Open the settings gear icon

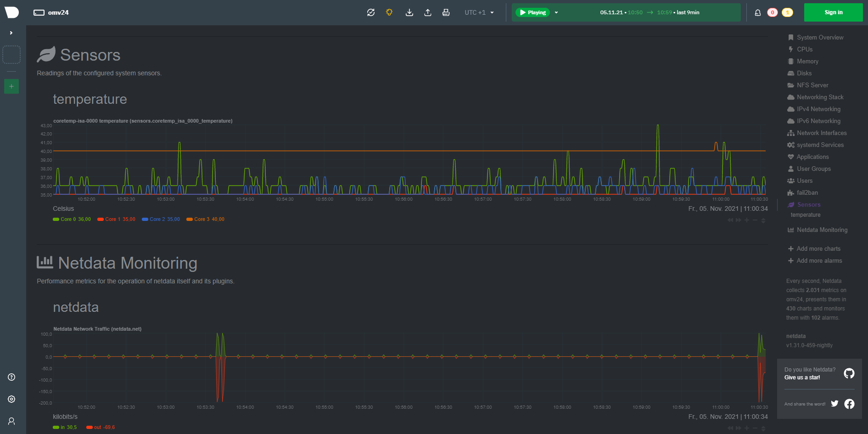pos(11,399)
